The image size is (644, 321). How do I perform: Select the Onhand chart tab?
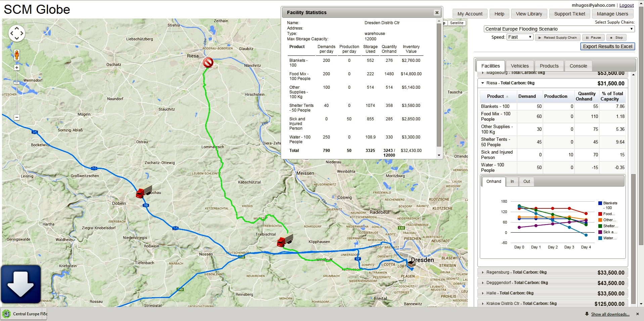(x=494, y=182)
